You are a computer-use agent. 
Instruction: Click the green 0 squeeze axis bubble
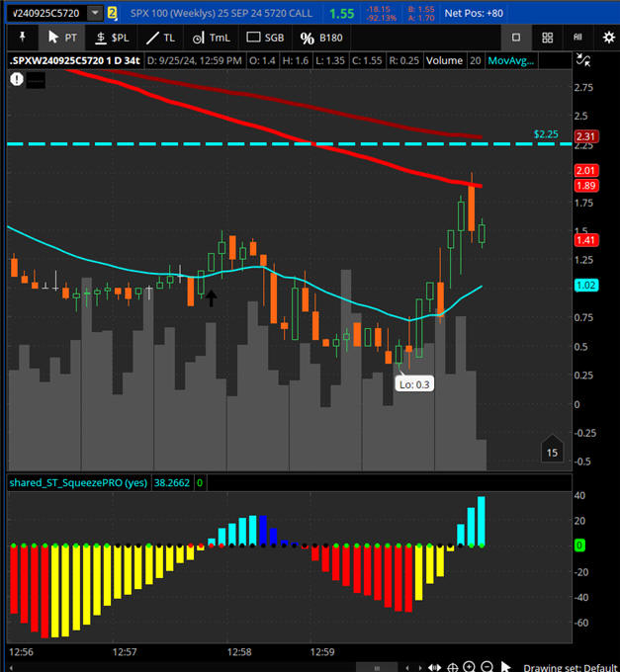click(x=579, y=546)
